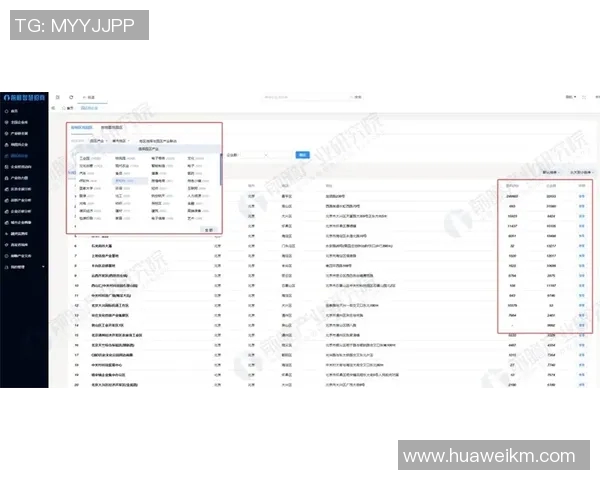Click the button at bottom of the industry list

point(207,229)
